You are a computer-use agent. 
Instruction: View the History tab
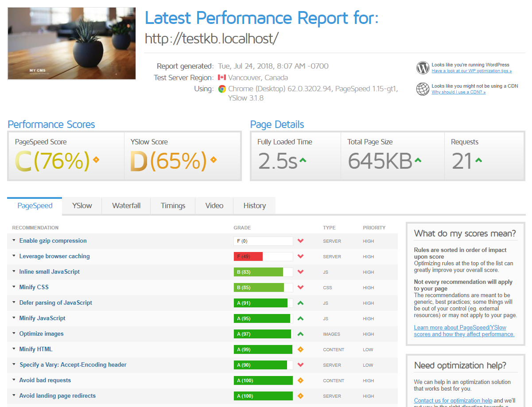coord(255,206)
